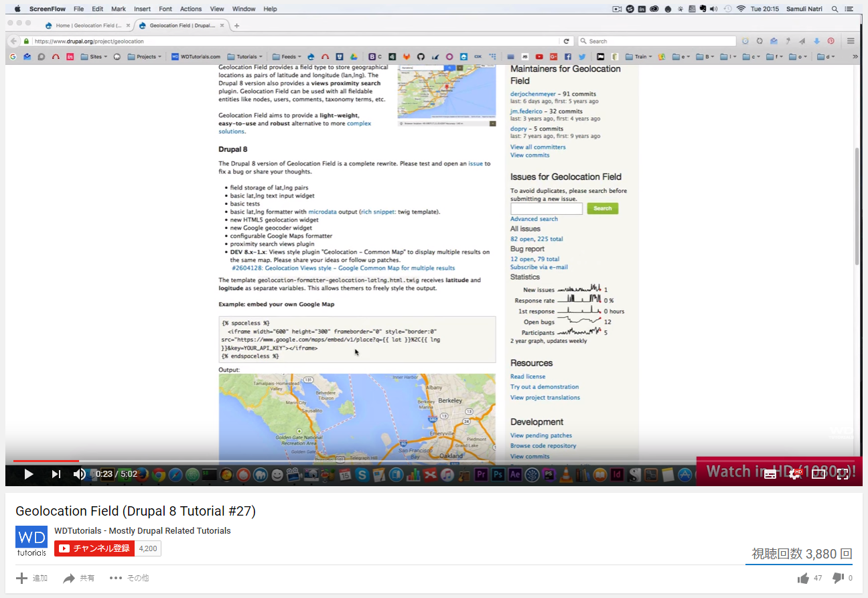
Task: Open the Advanced search link
Action: pyautogui.click(x=534, y=219)
